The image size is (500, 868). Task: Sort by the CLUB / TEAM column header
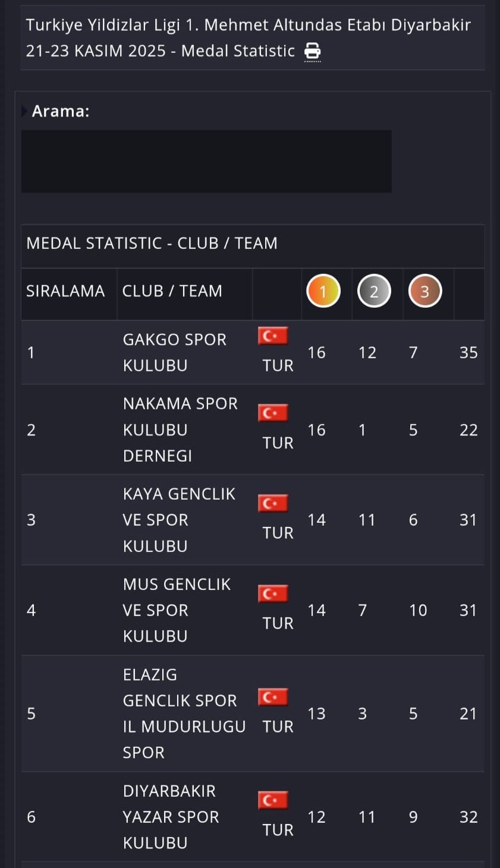click(172, 291)
